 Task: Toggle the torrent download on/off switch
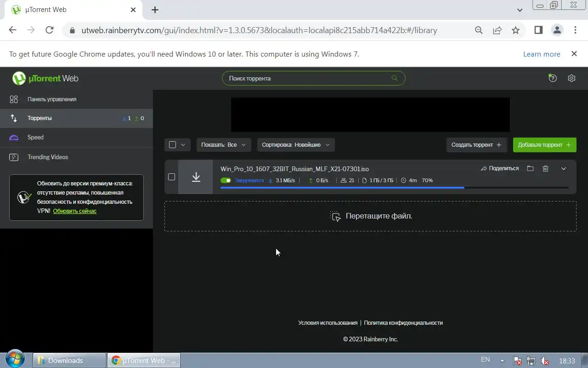click(x=226, y=180)
